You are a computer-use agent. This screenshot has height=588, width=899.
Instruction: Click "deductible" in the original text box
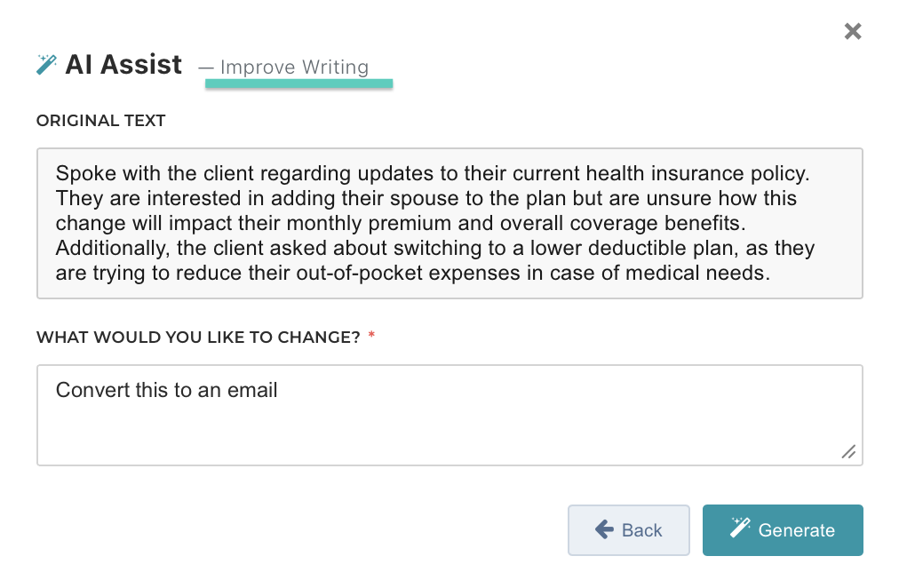tap(606, 248)
